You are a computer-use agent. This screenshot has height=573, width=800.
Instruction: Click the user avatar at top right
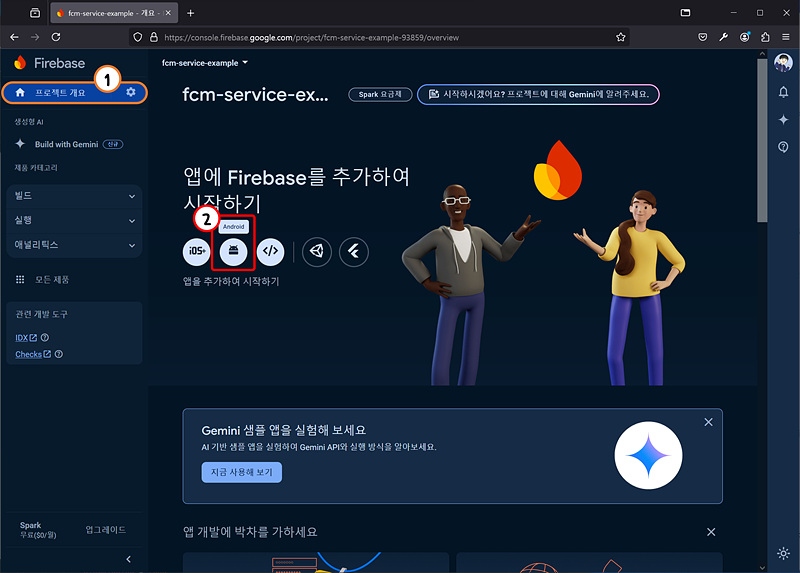(783, 63)
